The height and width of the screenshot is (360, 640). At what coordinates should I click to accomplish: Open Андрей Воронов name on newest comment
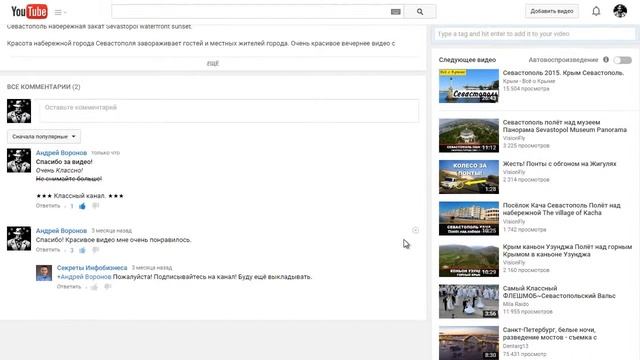pos(61,153)
